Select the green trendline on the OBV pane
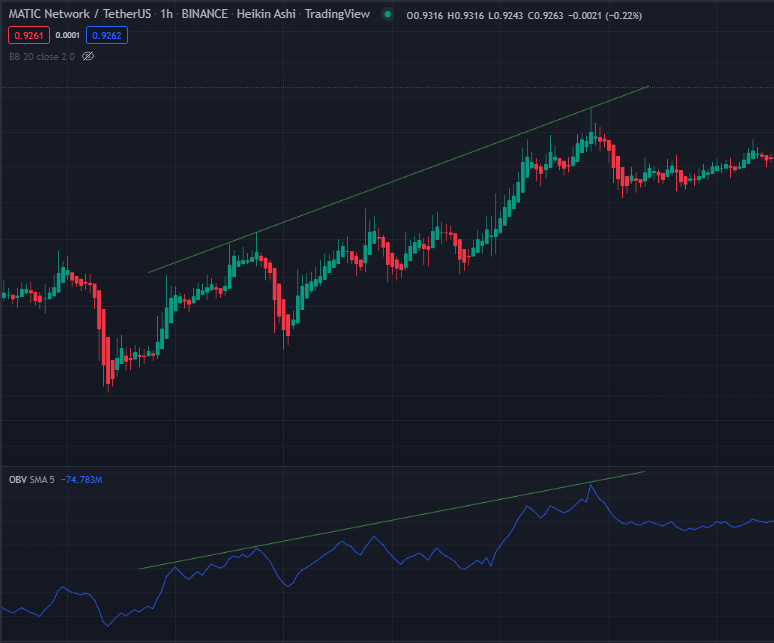 [x=392, y=520]
